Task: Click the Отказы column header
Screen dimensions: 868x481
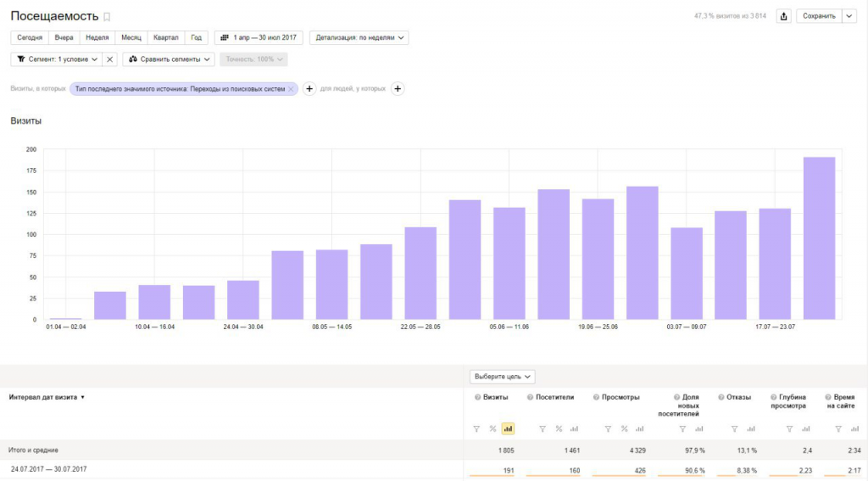Action: (x=738, y=397)
